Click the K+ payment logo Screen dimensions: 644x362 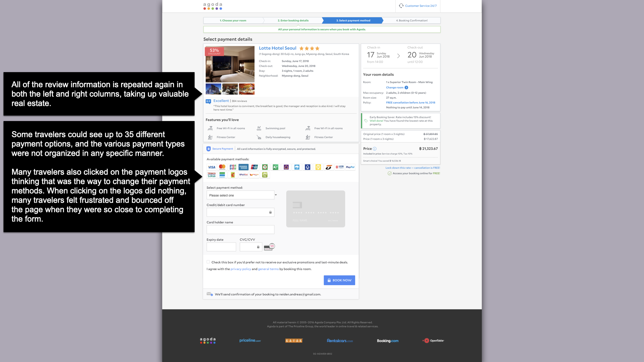tap(276, 167)
